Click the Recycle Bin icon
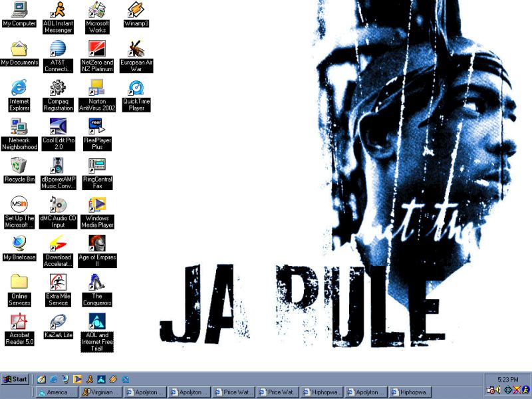The height and width of the screenshot is (399, 532). tap(19, 166)
